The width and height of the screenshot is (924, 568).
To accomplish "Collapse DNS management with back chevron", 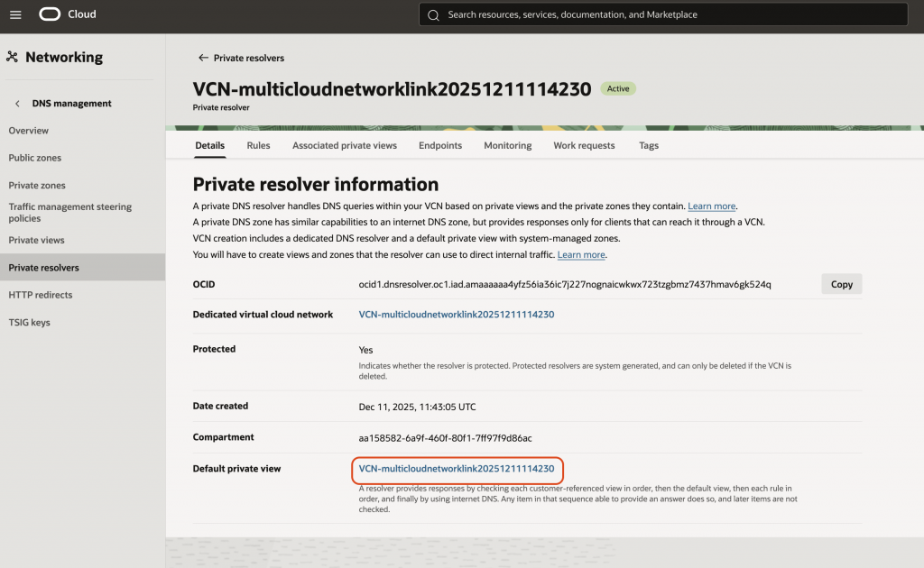I will (x=17, y=104).
